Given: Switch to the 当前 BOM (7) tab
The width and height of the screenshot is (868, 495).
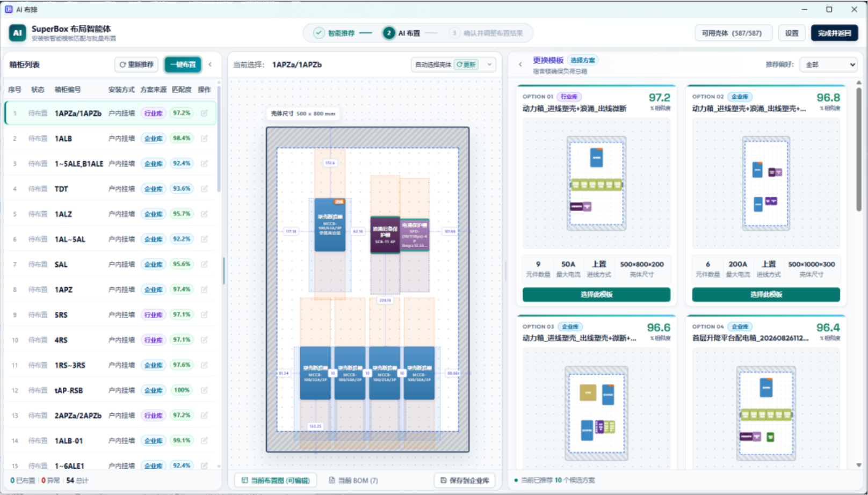Looking at the screenshot, I should tap(353, 481).
